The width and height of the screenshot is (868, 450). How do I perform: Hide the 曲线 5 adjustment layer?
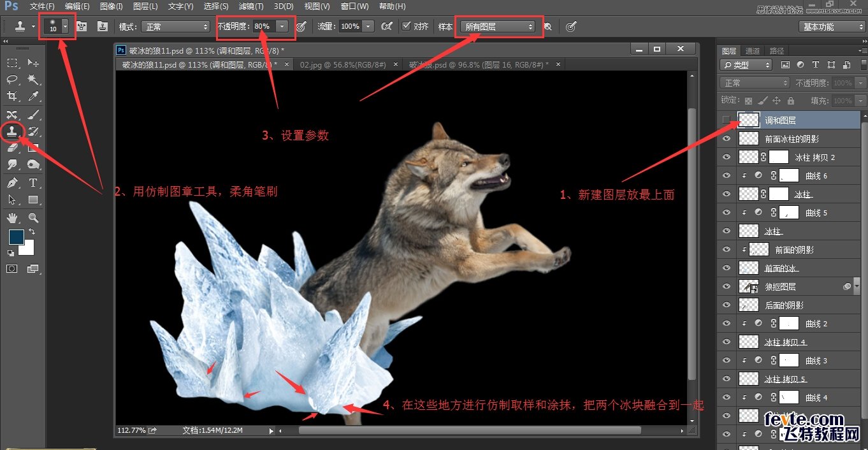pyautogui.click(x=726, y=212)
